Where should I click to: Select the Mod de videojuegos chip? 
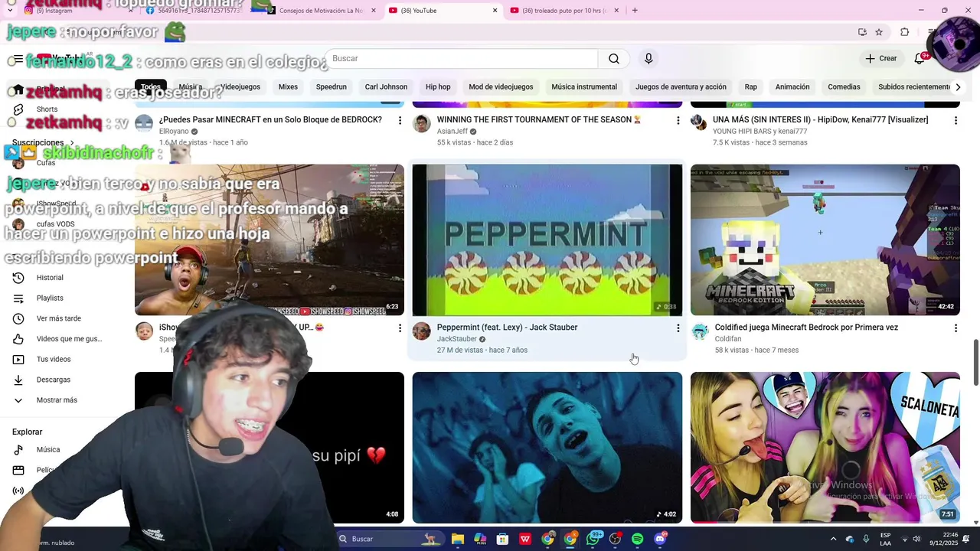pos(501,87)
